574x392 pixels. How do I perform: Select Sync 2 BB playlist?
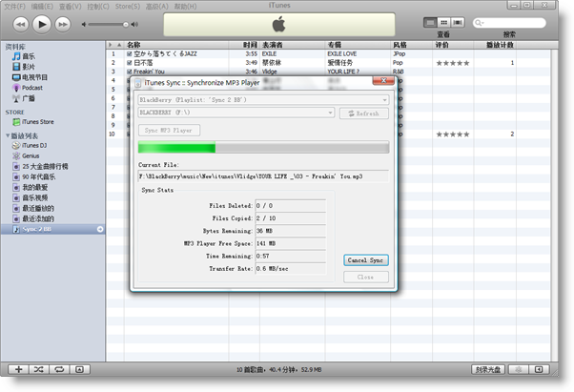coord(52,229)
